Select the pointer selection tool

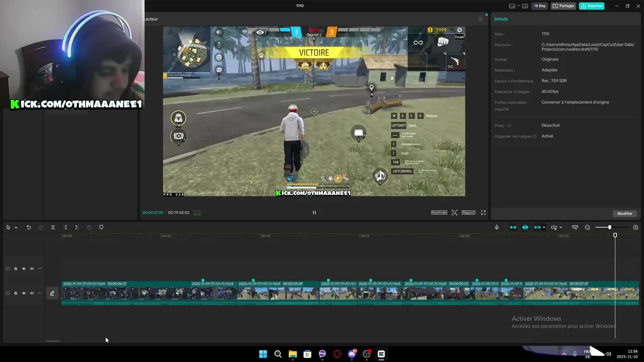coord(8,227)
